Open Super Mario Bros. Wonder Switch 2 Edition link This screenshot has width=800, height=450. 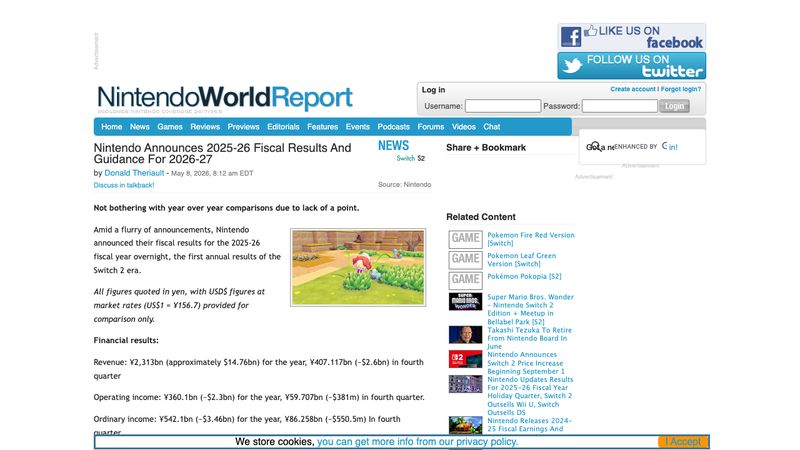coord(530,309)
